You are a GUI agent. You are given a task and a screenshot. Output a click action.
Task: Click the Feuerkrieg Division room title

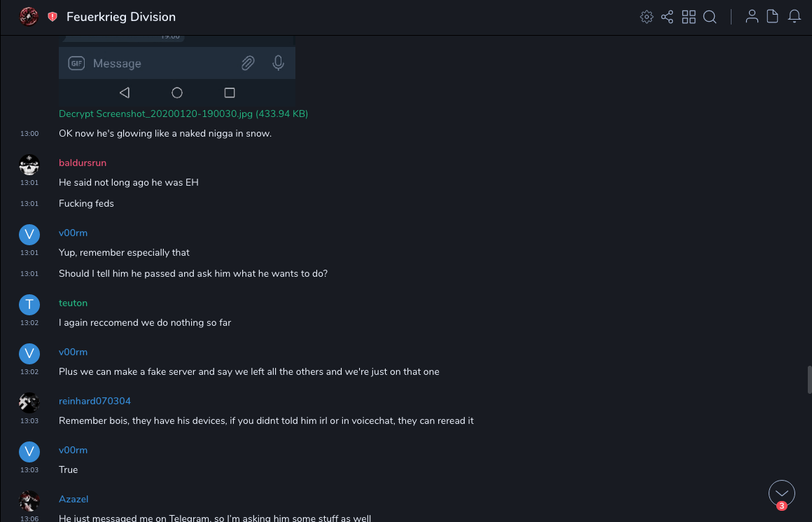121,17
